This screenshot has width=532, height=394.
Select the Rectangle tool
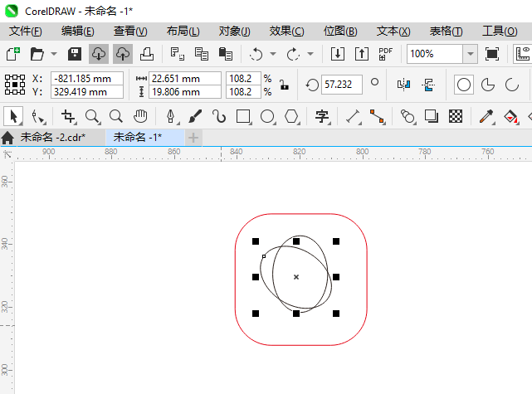243,116
